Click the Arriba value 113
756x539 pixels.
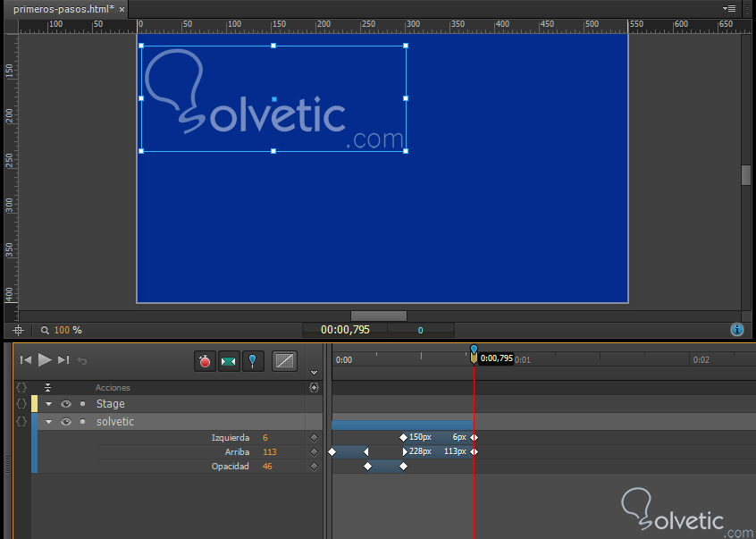click(x=270, y=452)
